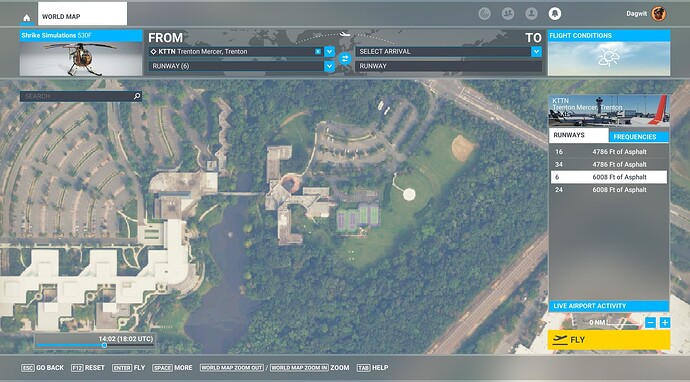Select runway 24 from the list
This screenshot has width=690, height=382.
609,190
